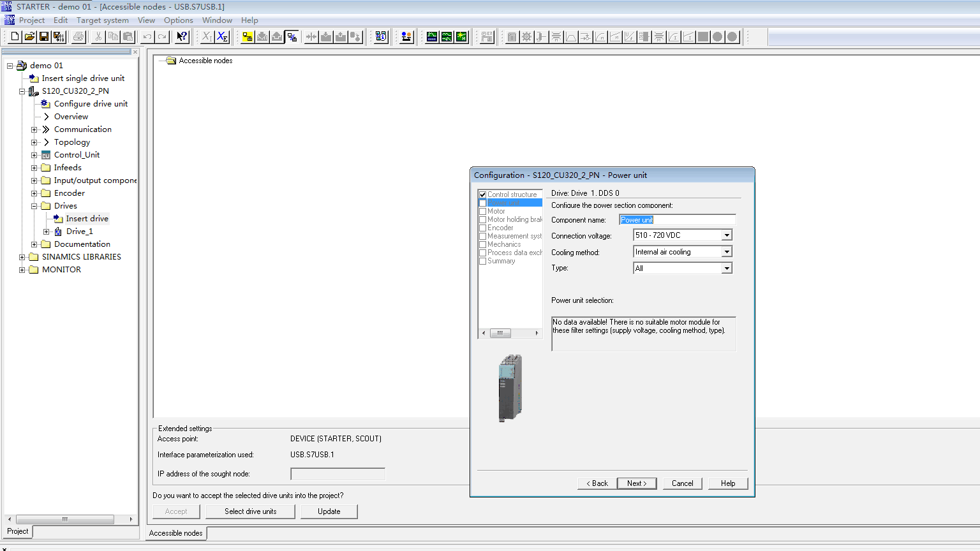Open the second green measuring function icon
This screenshot has width=980, height=551.
(x=447, y=37)
